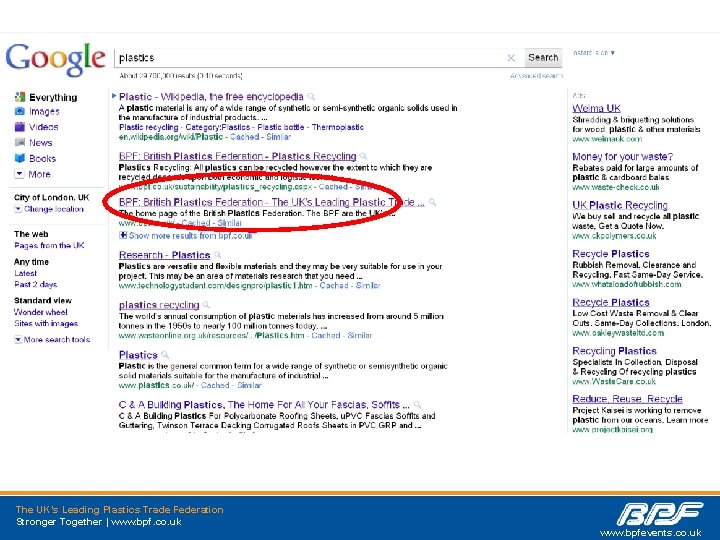Select Videos search category
Viewport: 720px width, 540px height.
pos(44,127)
